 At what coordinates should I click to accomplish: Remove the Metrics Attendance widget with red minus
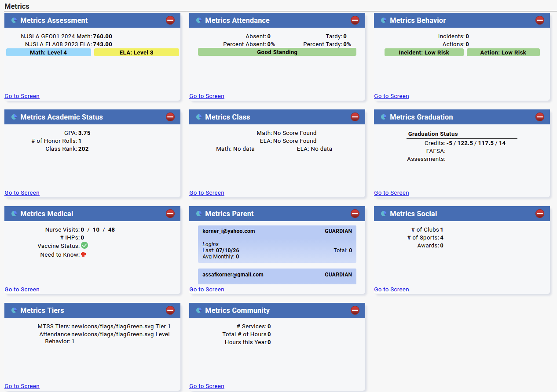[355, 20]
